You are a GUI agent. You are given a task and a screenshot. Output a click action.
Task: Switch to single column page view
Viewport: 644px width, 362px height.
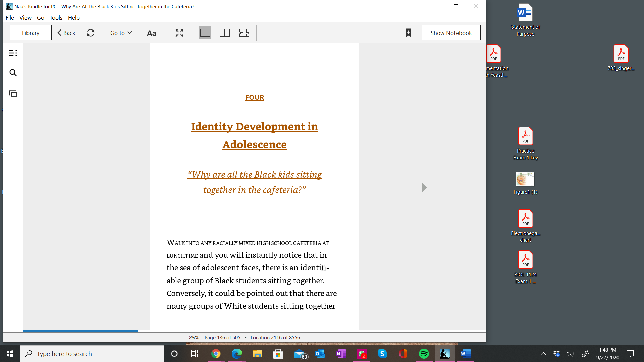205,33
